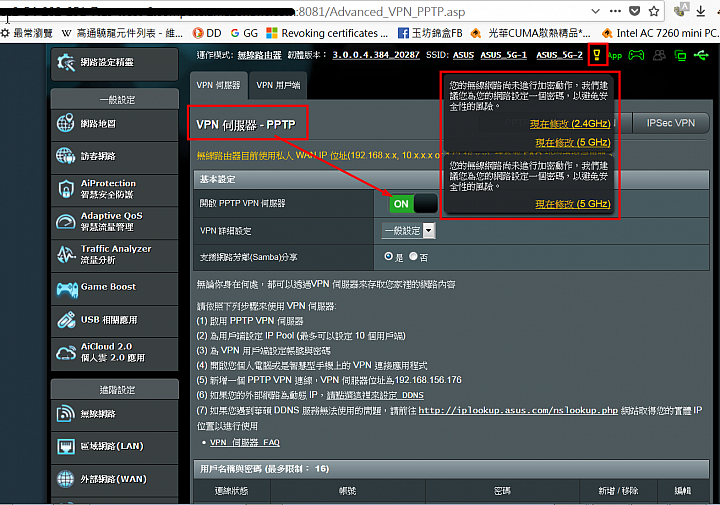The image size is (720, 505).
Task: Open Game Boost gamepad icon
Action: coord(67,289)
